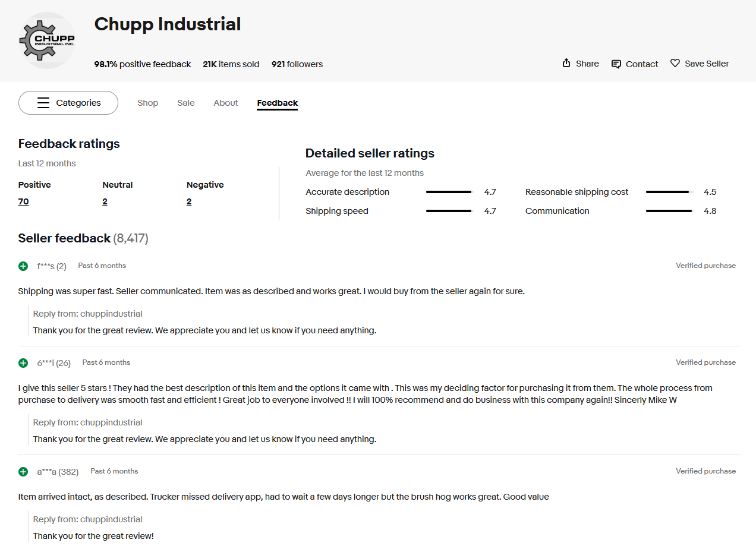Click positive icon beside a***a review
The width and height of the screenshot is (756, 549).
[23, 472]
